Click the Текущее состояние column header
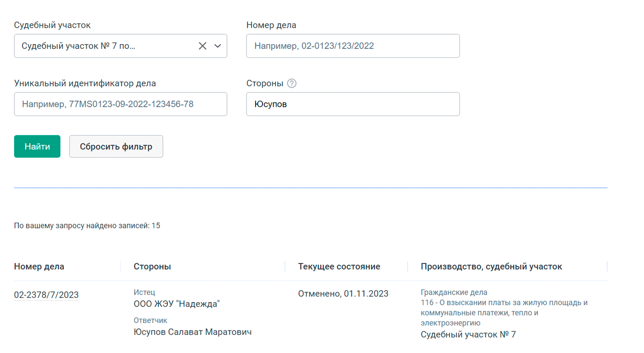 point(339,266)
